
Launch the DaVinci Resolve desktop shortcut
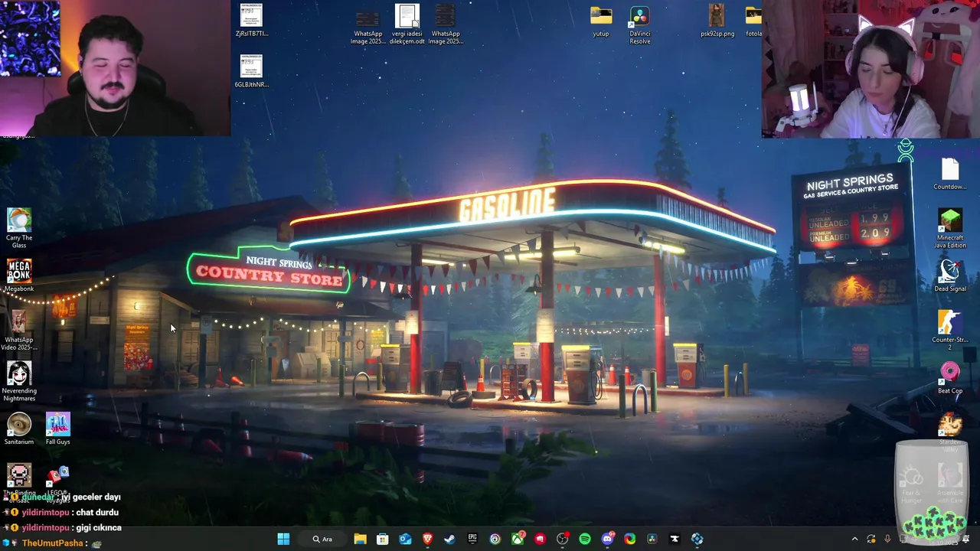coord(640,24)
